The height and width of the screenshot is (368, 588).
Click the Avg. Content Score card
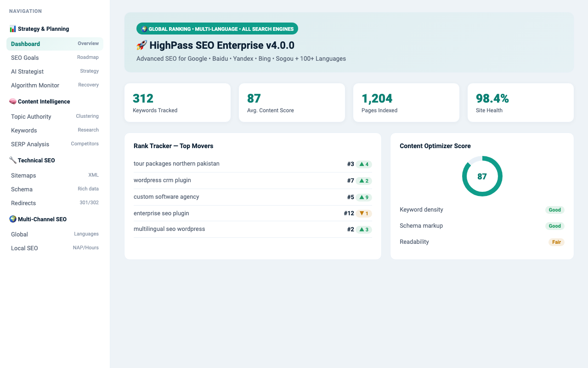coord(292,103)
